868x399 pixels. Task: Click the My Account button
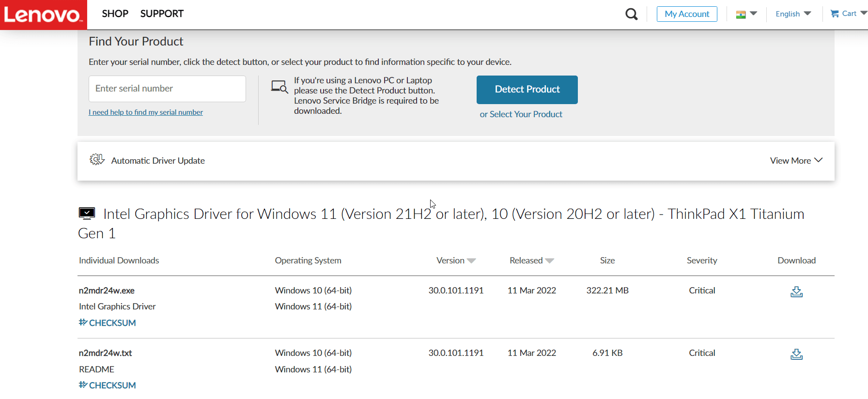click(687, 14)
